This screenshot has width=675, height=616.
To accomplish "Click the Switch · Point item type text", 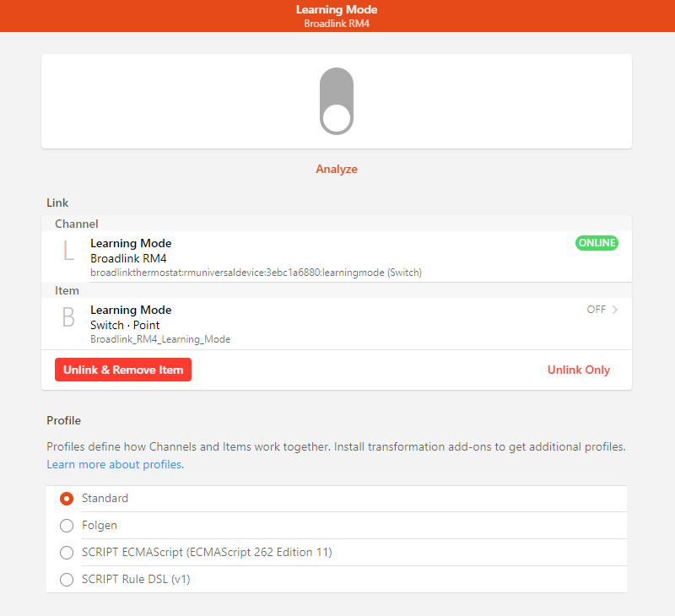I will tap(125, 325).
